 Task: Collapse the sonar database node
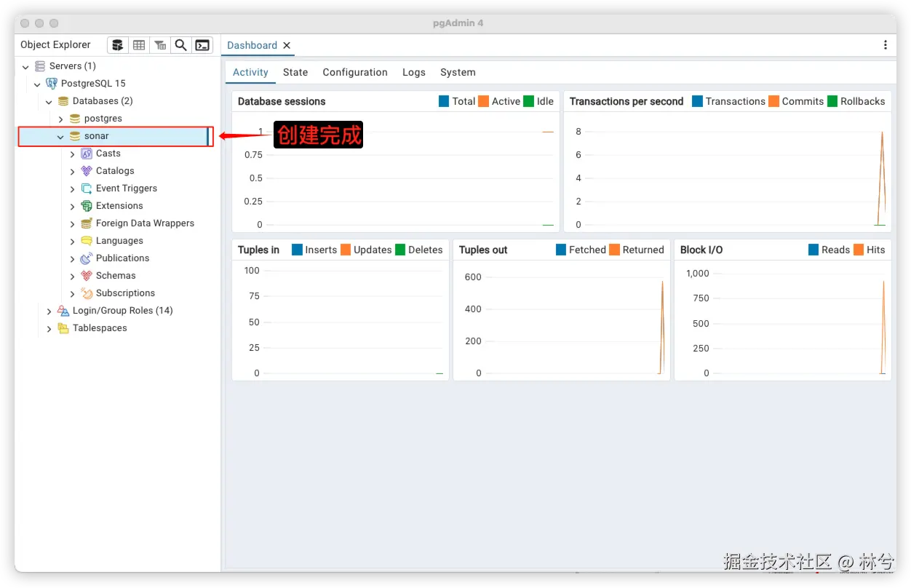(x=60, y=137)
